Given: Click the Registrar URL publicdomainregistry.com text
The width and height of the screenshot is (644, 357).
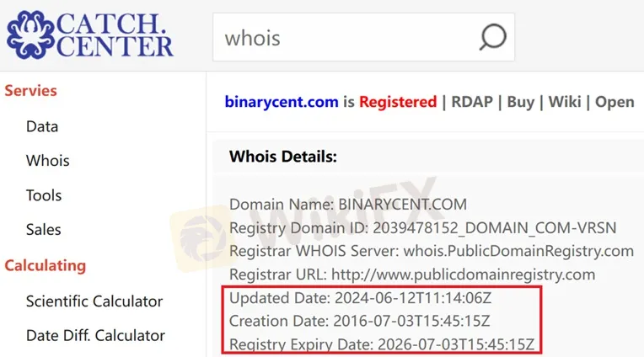Looking at the screenshot, I should 464,274.
